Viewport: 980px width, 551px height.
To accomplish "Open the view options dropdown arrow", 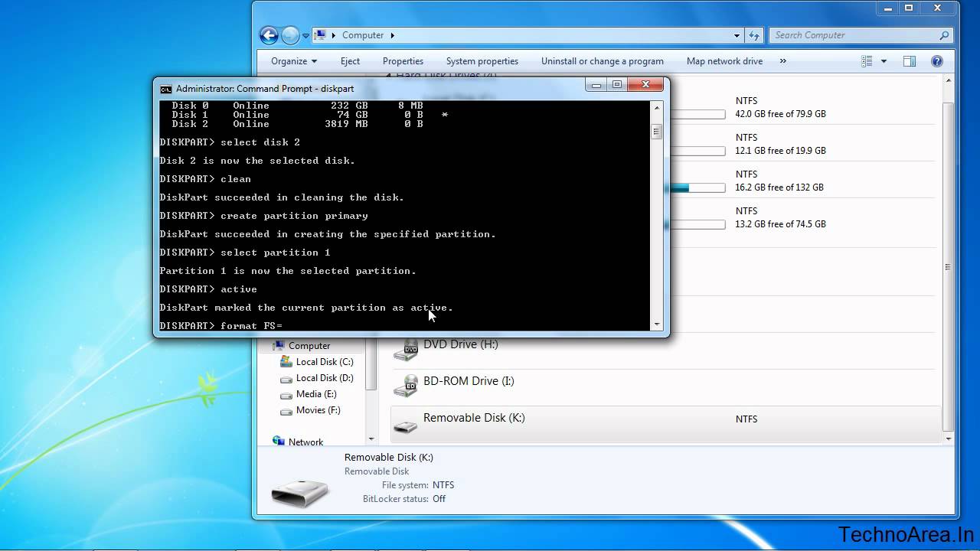I will [884, 61].
